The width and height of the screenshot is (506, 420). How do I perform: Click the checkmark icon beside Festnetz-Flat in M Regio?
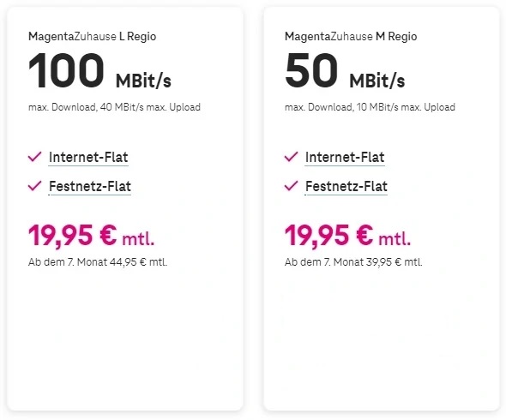point(291,186)
